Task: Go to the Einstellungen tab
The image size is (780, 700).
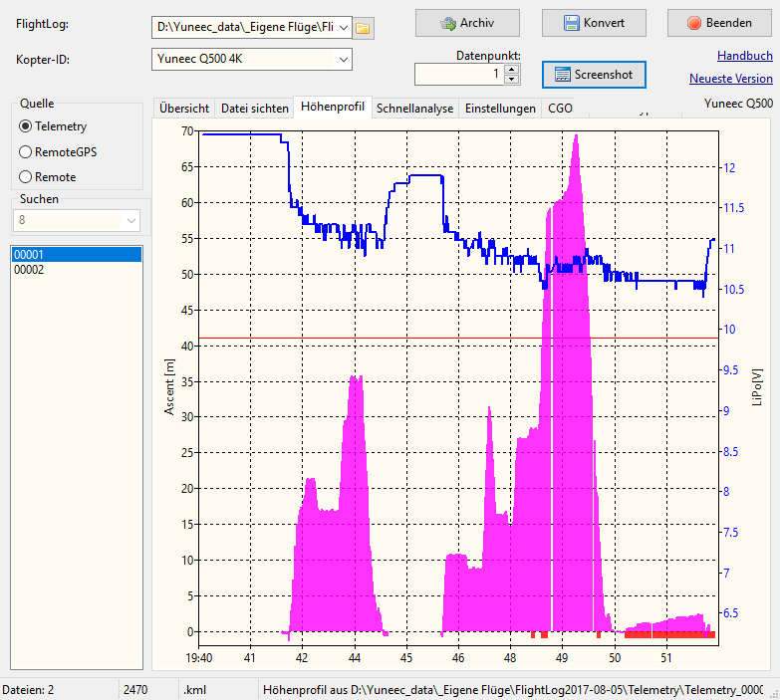Action: tap(500, 109)
